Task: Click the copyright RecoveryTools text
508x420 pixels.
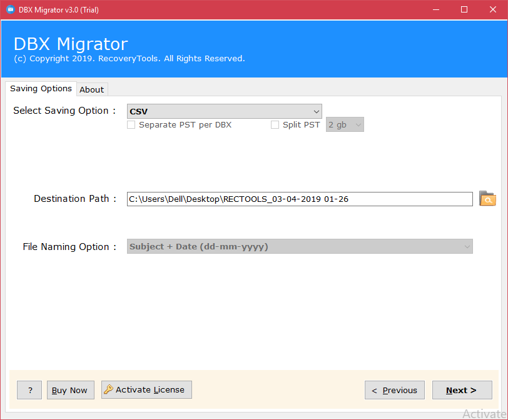Action: (x=130, y=59)
